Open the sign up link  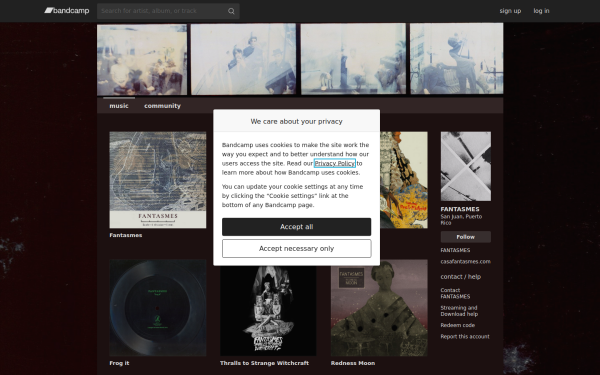510,11
